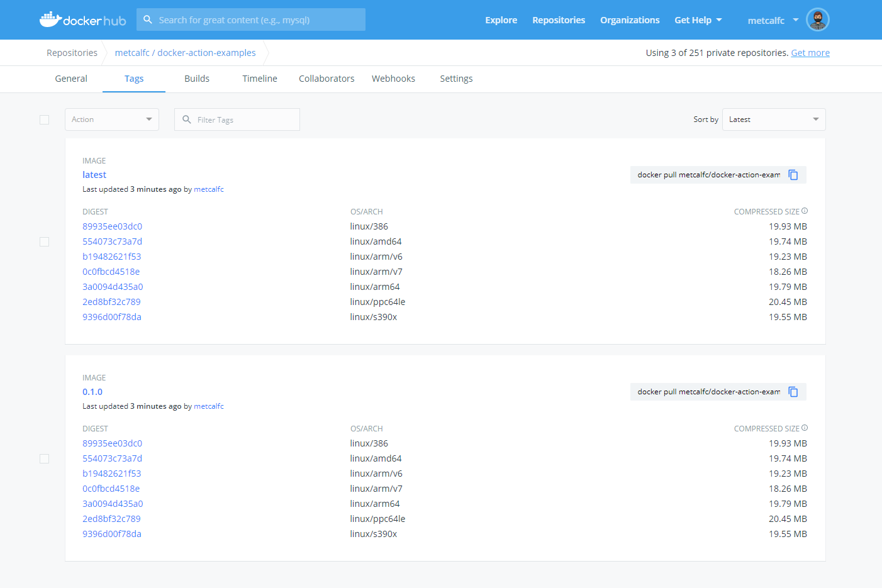
Task: Select the docker pull text for latest
Action: [708, 175]
